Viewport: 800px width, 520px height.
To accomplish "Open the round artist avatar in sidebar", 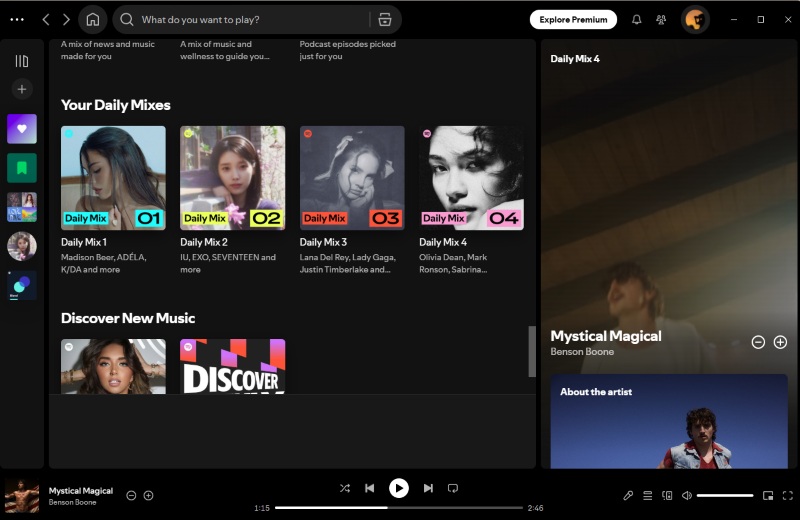I will 21,246.
